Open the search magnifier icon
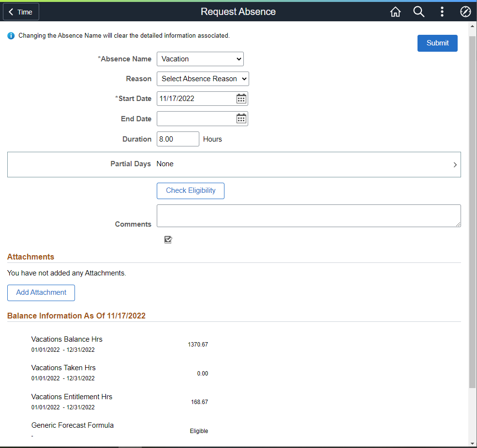 click(x=418, y=12)
